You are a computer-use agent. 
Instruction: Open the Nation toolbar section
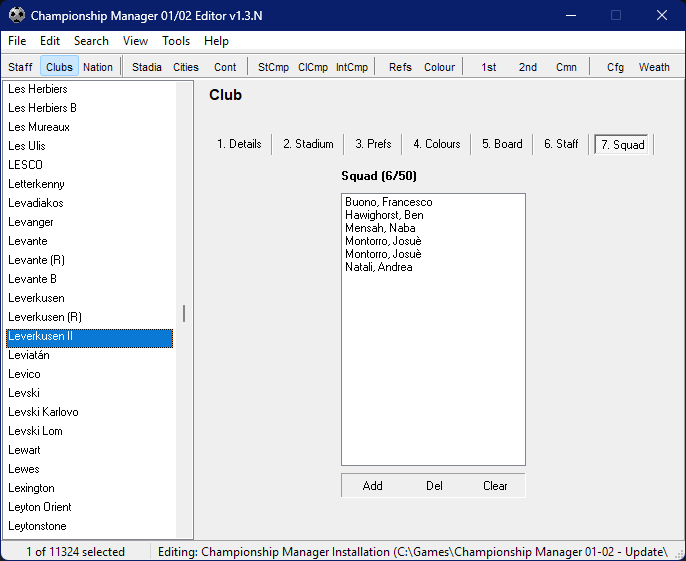pyautogui.click(x=98, y=67)
